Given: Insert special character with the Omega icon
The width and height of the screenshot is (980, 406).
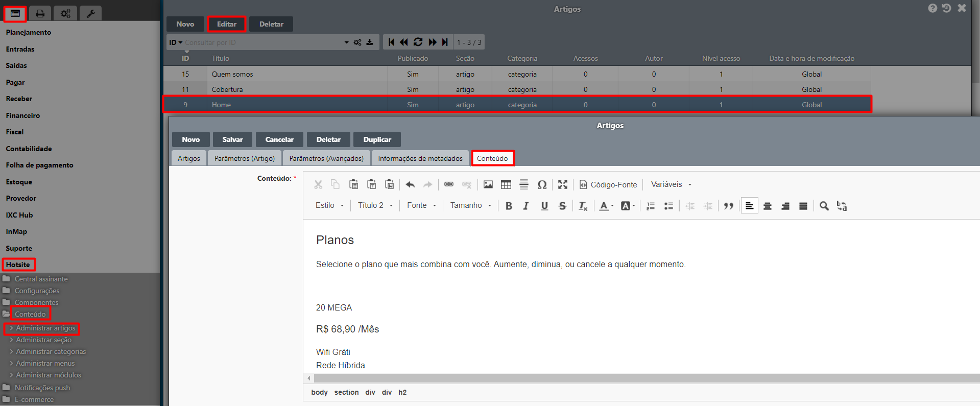Looking at the screenshot, I should click(x=542, y=184).
